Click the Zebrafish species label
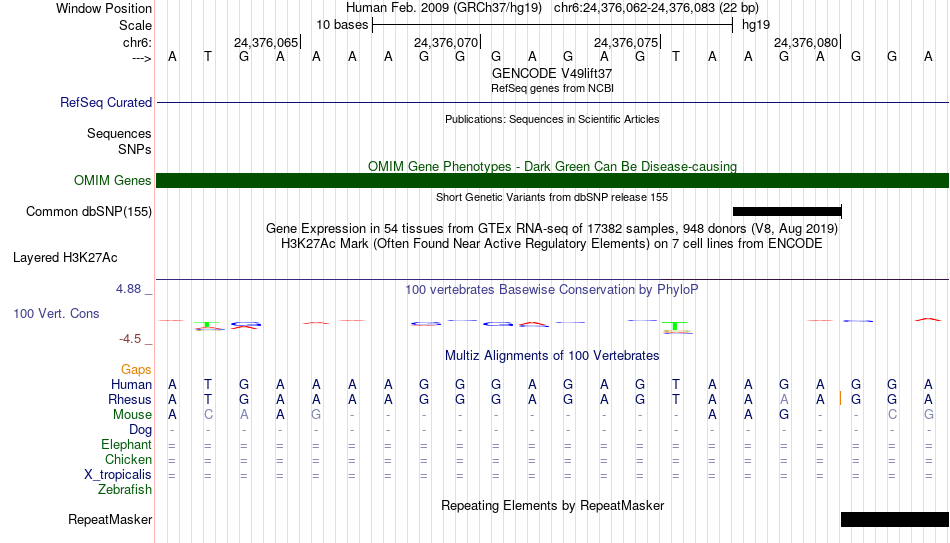The width and height of the screenshot is (950, 543). click(x=125, y=490)
